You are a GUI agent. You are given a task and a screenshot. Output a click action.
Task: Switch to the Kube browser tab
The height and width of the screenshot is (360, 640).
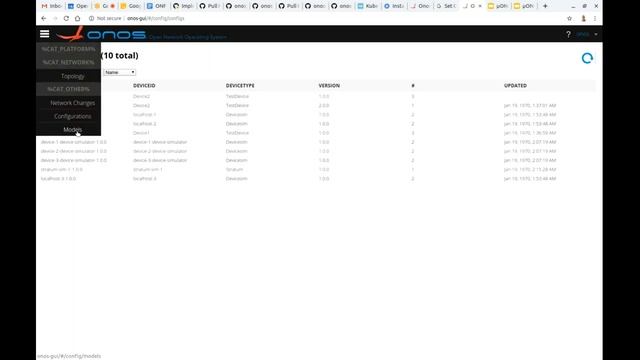(x=367, y=6)
